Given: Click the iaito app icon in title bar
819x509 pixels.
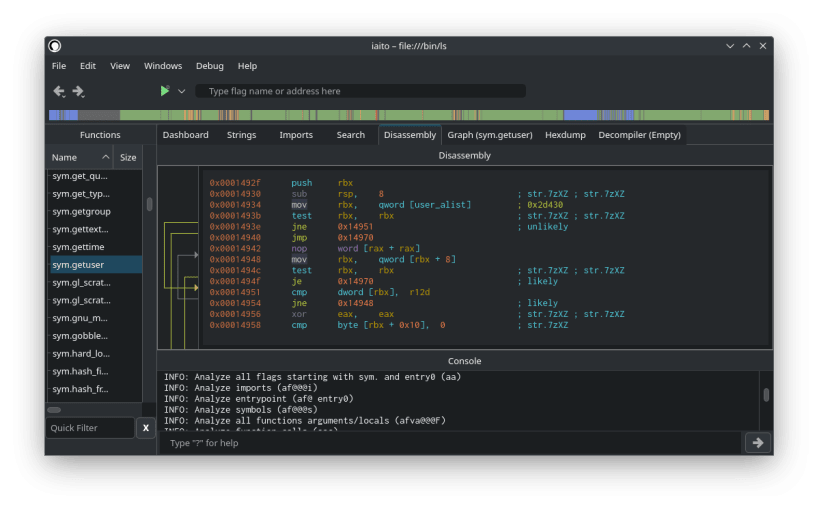Looking at the screenshot, I should pos(55,46).
